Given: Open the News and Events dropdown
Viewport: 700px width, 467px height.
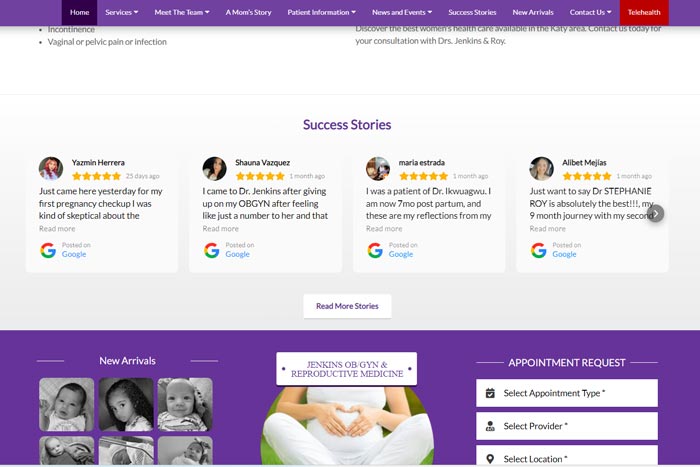Looking at the screenshot, I should (x=402, y=13).
